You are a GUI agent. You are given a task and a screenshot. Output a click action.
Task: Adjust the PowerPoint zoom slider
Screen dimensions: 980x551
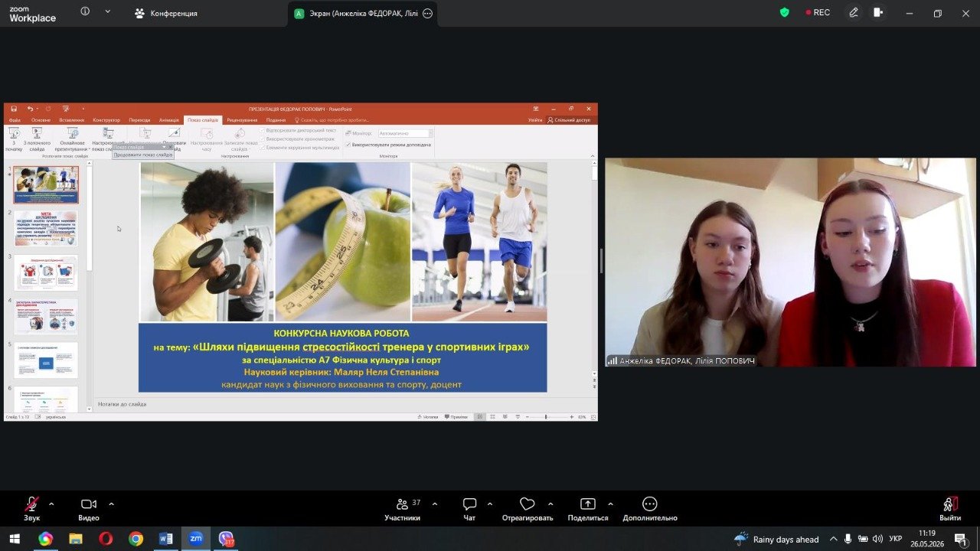tap(545, 417)
